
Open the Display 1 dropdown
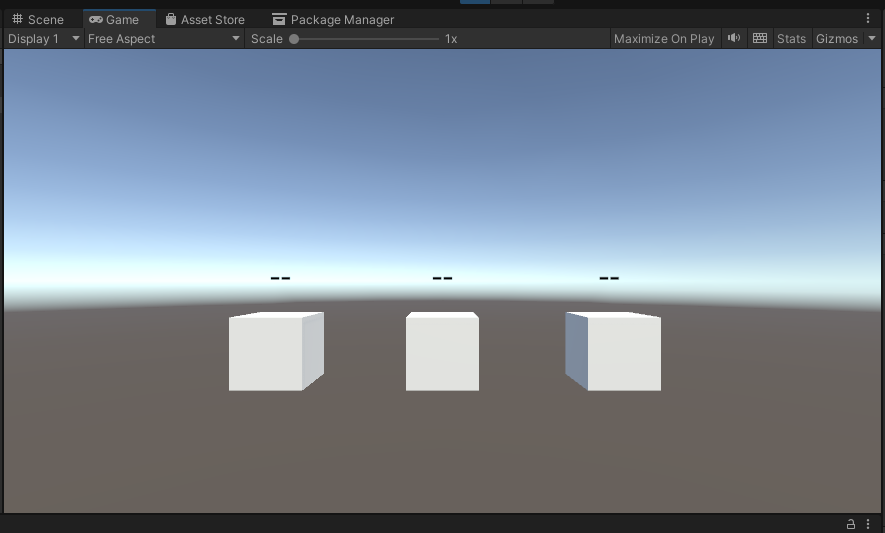pyautogui.click(x=43, y=38)
